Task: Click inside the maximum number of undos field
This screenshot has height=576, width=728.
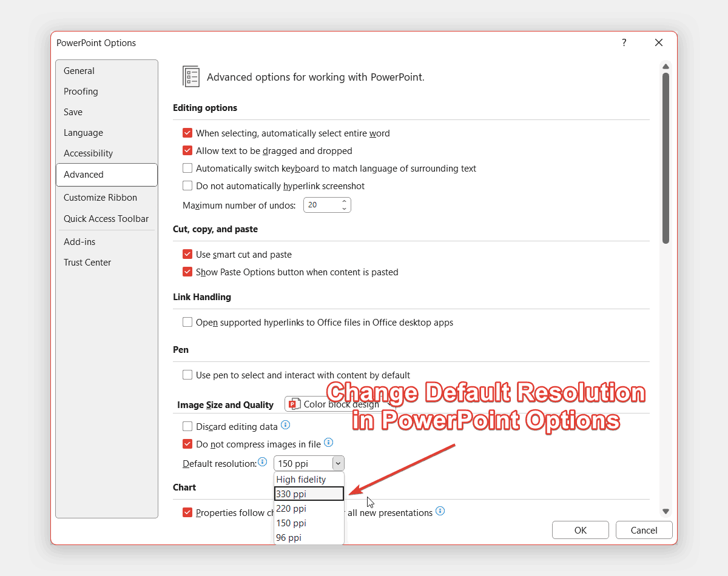Action: click(x=318, y=204)
